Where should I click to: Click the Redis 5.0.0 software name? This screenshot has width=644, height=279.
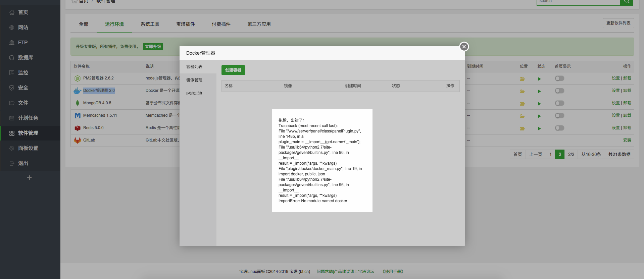tap(93, 128)
